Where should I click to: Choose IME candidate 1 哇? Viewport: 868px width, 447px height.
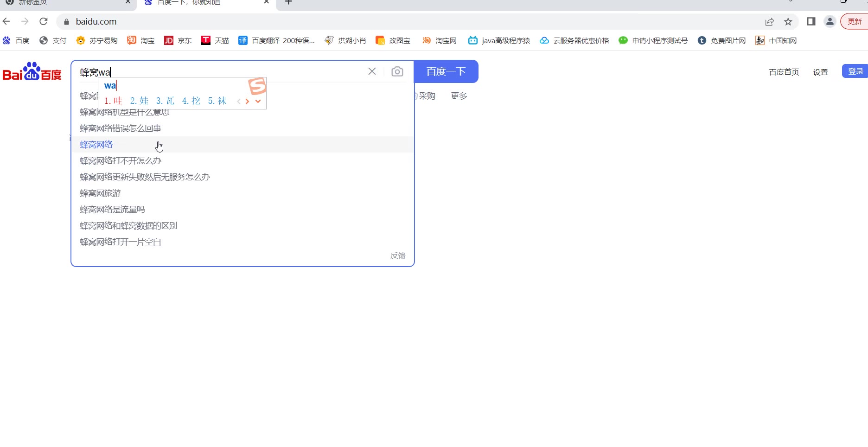tap(114, 101)
